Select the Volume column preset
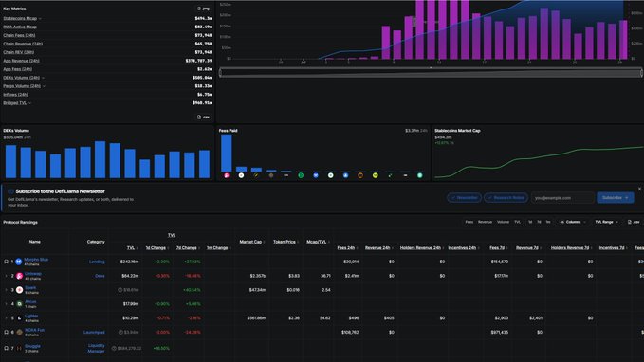The width and height of the screenshot is (644, 362). tap(503, 222)
